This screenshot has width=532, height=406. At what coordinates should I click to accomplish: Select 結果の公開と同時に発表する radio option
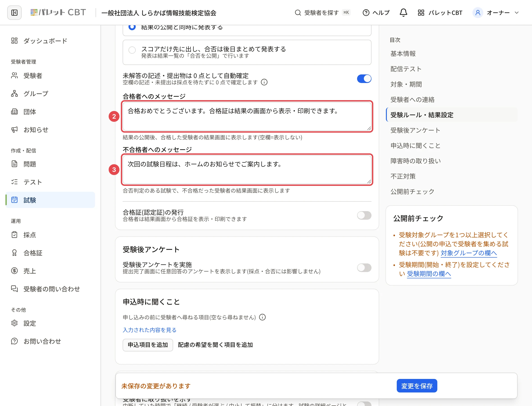(x=132, y=27)
